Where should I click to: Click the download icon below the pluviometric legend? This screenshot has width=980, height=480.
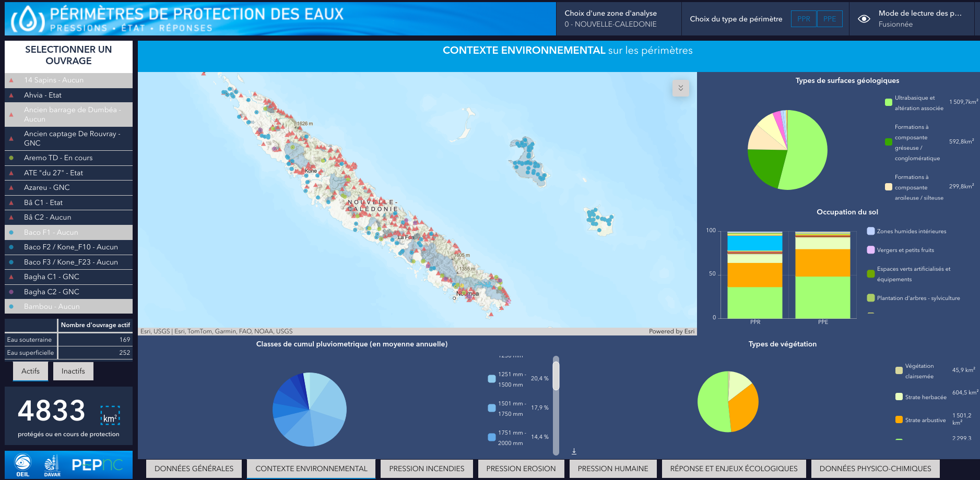click(x=574, y=450)
